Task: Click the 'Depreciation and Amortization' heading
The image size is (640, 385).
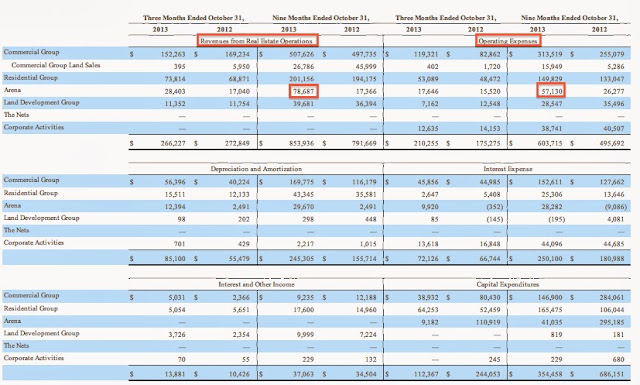Action: click(x=256, y=169)
